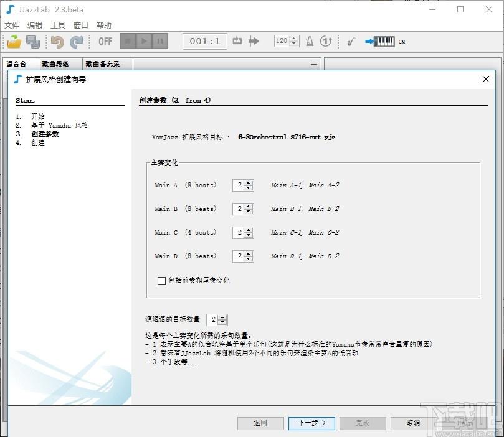Maximize the JJazzLab window
The image size is (504, 437).
[x=460, y=9]
